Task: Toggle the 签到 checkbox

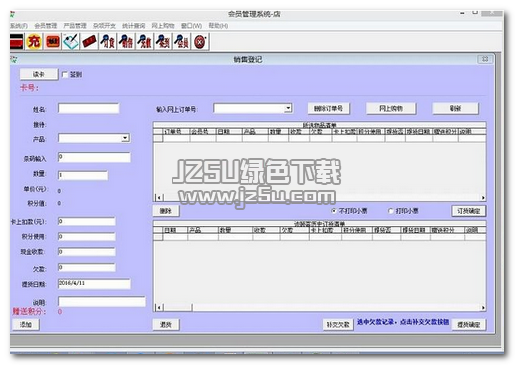Action: pos(65,75)
